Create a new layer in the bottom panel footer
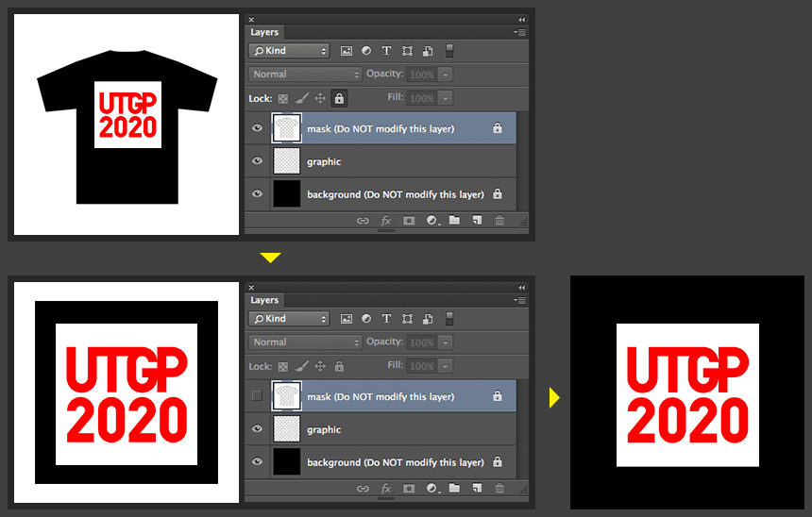 pos(477,488)
